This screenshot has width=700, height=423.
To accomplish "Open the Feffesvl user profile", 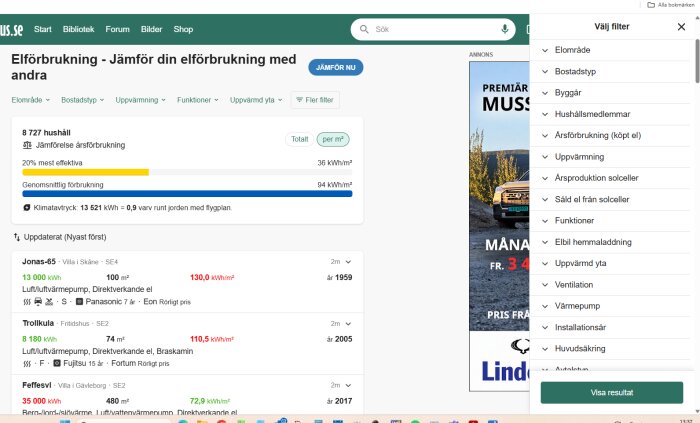I will [37, 385].
